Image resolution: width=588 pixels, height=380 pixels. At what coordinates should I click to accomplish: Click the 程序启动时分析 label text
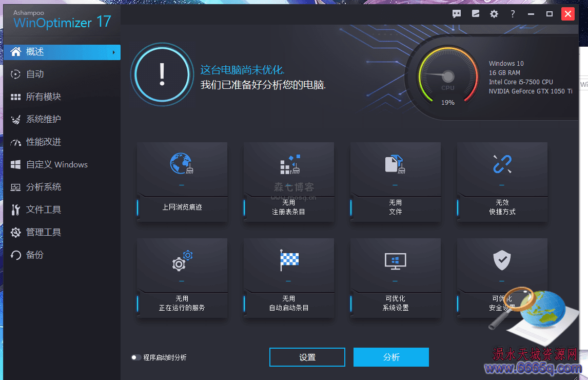pyautogui.click(x=165, y=357)
